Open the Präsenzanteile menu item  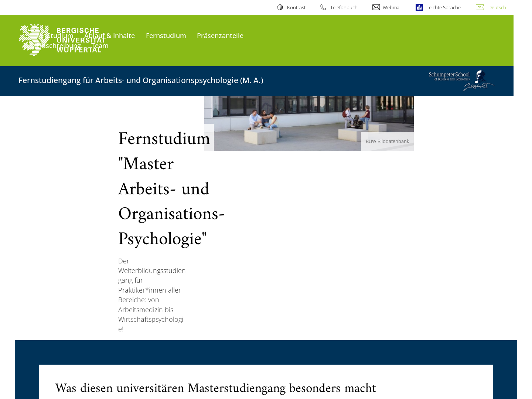tap(220, 36)
